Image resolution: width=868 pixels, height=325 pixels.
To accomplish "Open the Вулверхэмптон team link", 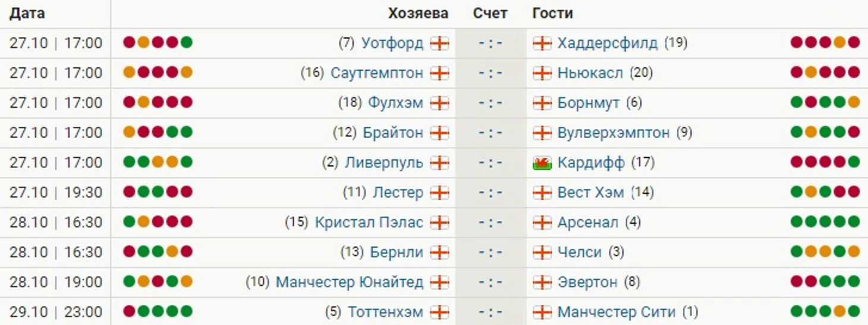I will coord(614,133).
